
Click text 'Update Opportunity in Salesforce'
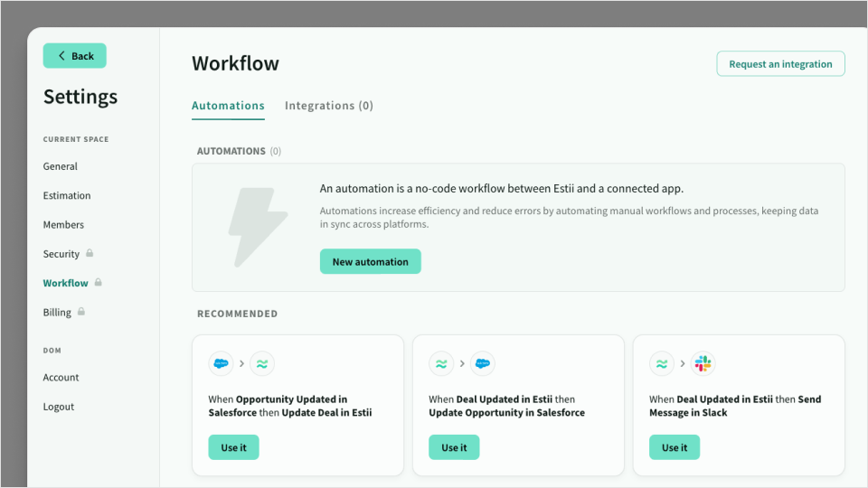506,413
